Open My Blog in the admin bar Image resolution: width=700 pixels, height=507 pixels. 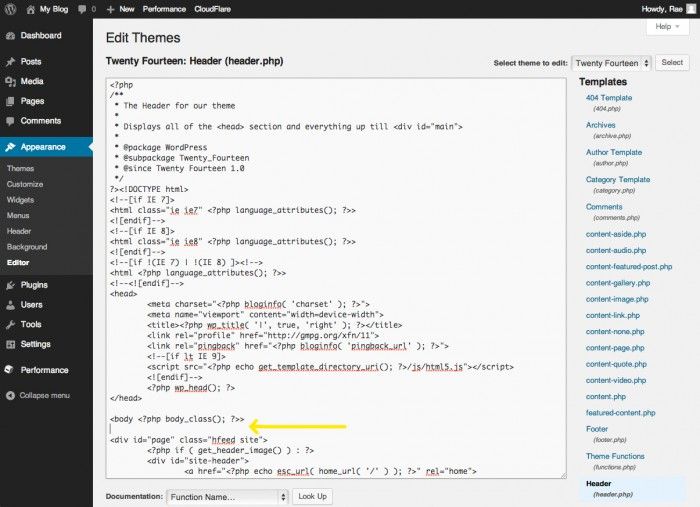point(54,9)
